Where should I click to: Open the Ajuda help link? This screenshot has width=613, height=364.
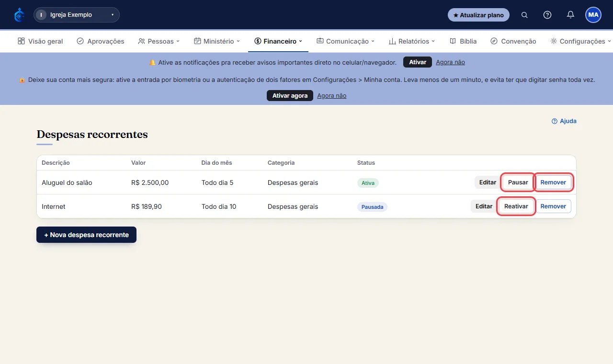point(564,121)
